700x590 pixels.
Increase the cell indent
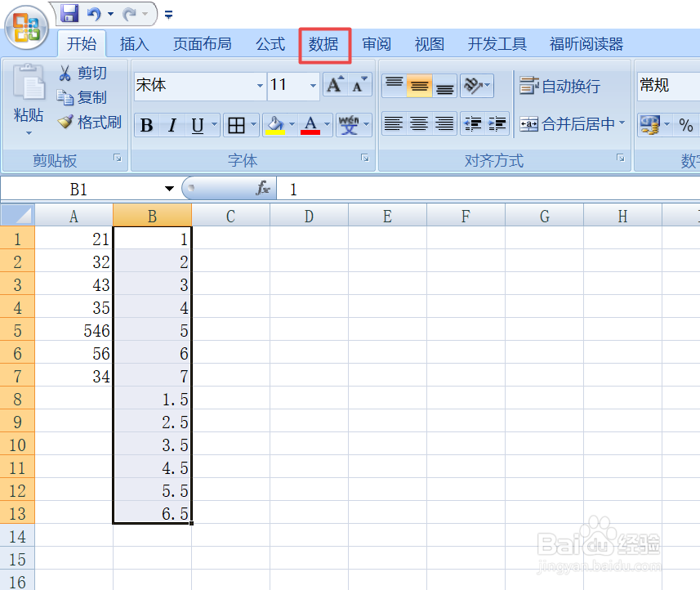(x=497, y=123)
